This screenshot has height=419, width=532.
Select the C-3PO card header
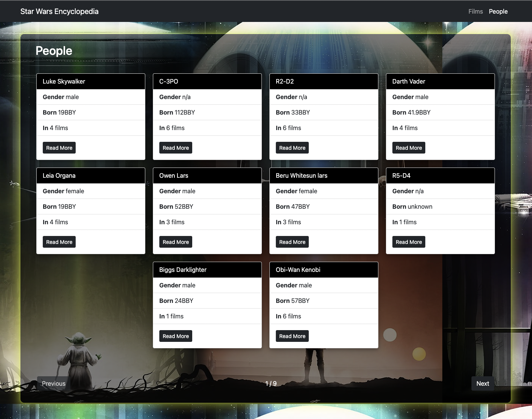click(x=207, y=81)
